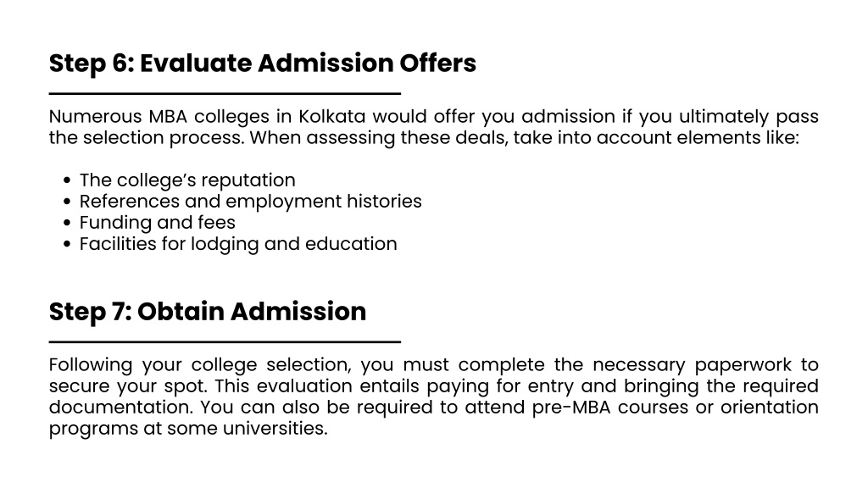Click the bullet dot before 'Funding and fees'
Image resolution: width=868 pixels, height=488 pixels.
[67, 223]
